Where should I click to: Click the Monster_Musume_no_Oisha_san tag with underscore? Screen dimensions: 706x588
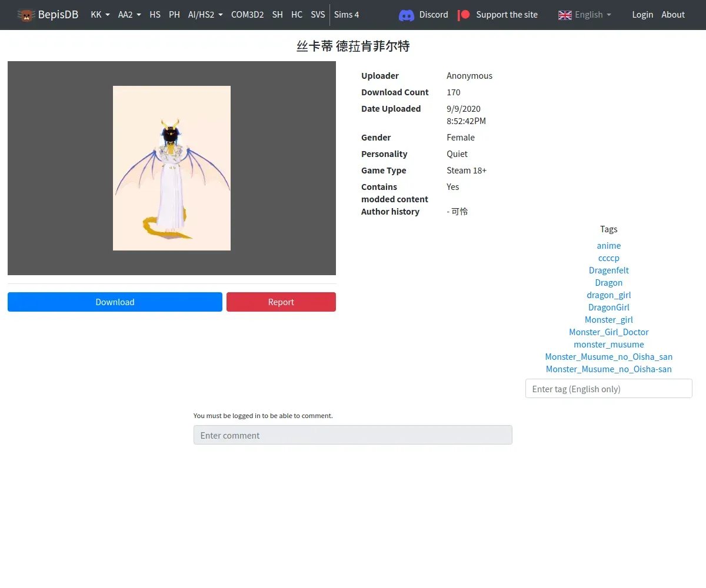609,357
